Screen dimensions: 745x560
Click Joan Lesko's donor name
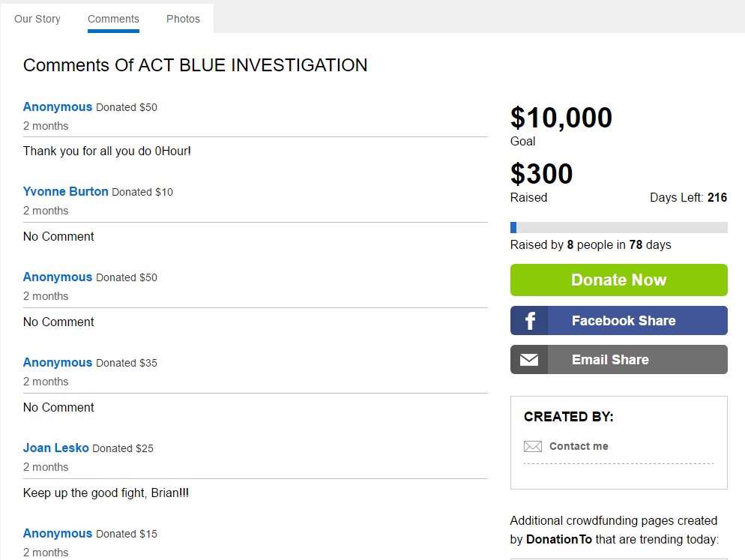click(56, 448)
